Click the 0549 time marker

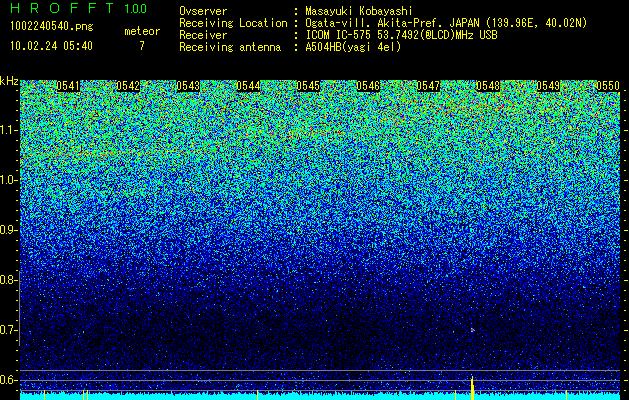click(548, 86)
